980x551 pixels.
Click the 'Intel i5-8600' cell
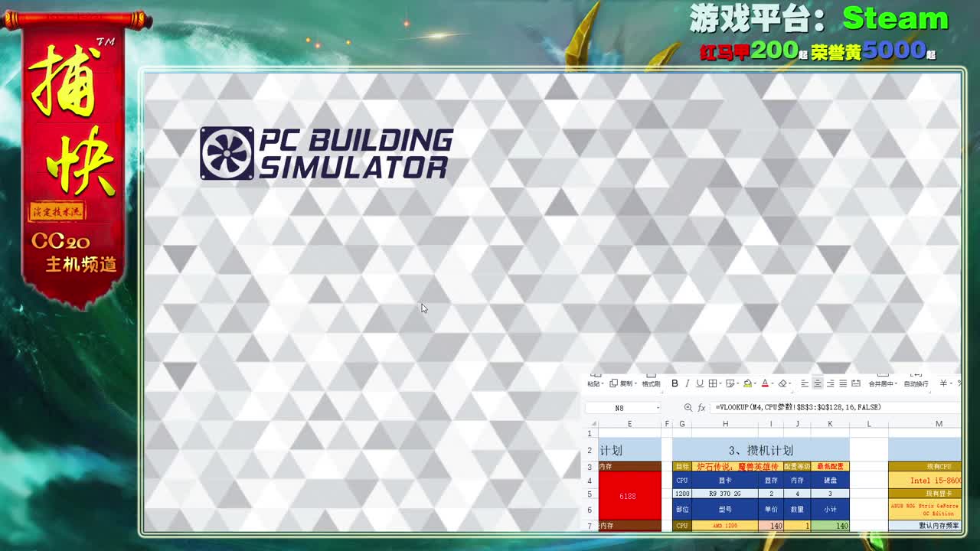[925, 481]
